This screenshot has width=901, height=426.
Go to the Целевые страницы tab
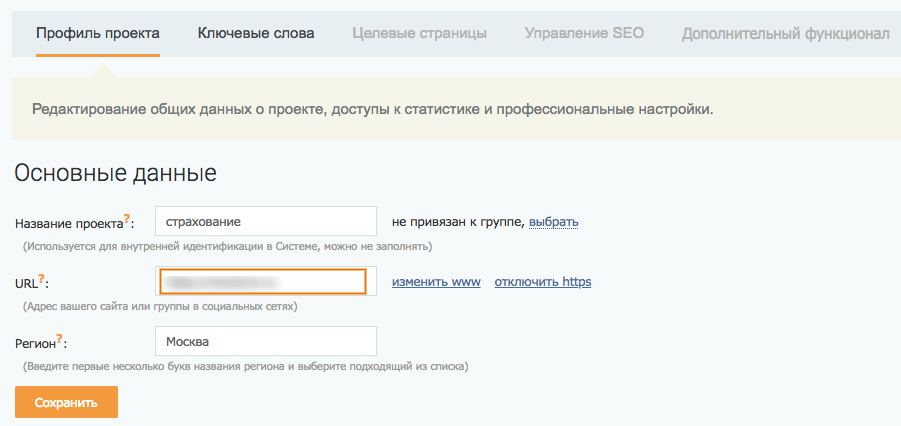point(419,33)
